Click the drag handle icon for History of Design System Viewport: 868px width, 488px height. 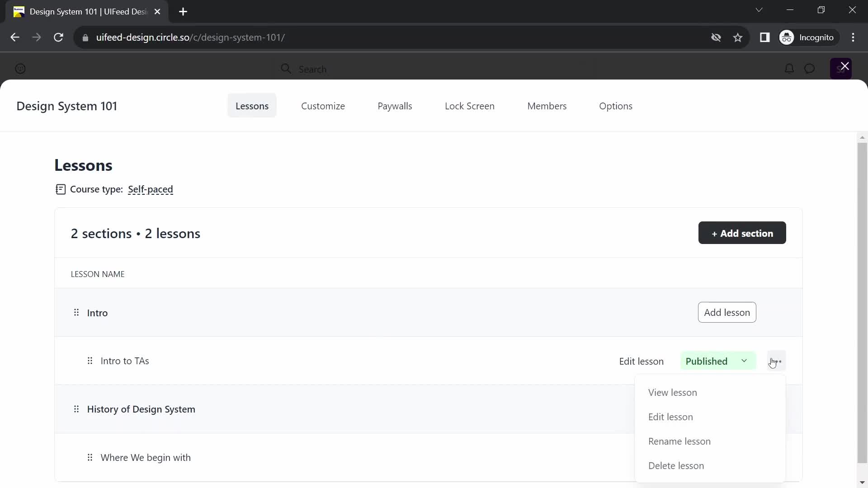point(75,409)
